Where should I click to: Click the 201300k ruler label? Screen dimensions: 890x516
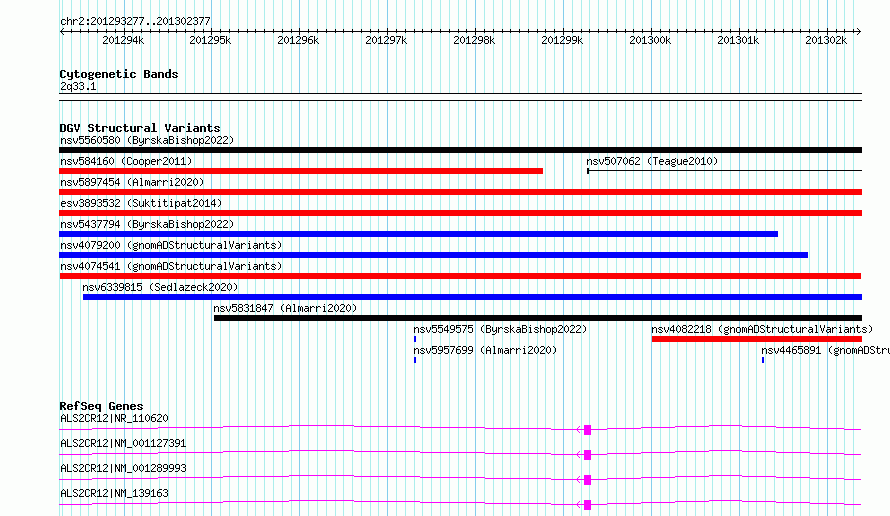tap(650, 40)
